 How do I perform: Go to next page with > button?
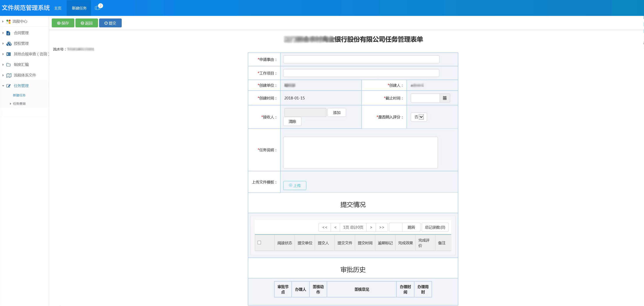pos(371,227)
